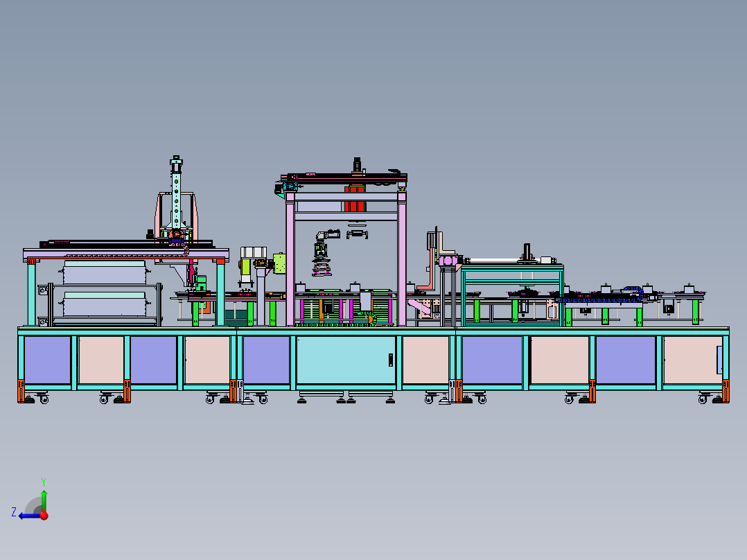Select the tall vertical actuator column on the left station
Screen dimensions: 747x560
click(176, 195)
